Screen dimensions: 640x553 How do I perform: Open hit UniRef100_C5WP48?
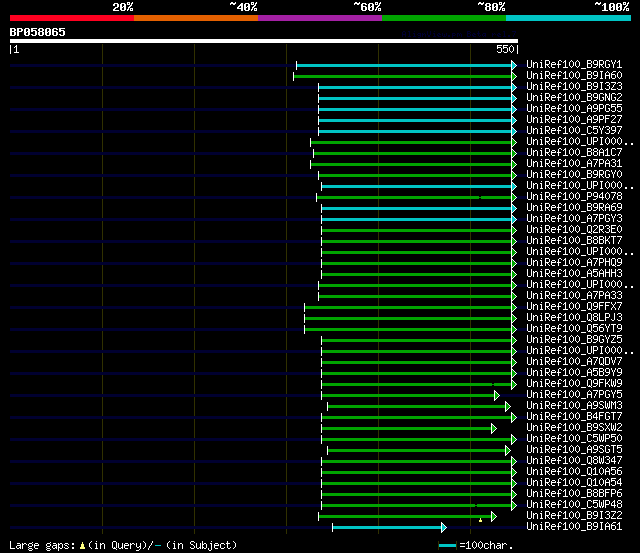click(x=574, y=505)
